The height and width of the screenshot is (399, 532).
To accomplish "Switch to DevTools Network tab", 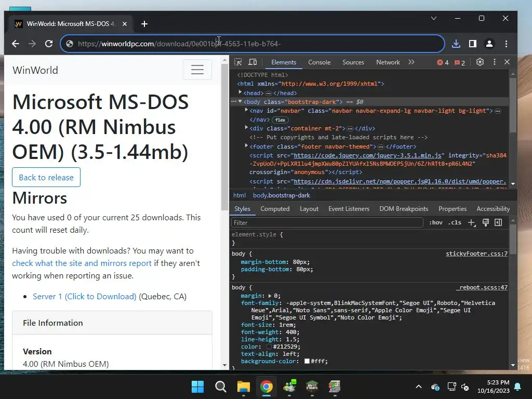I will [x=388, y=62].
